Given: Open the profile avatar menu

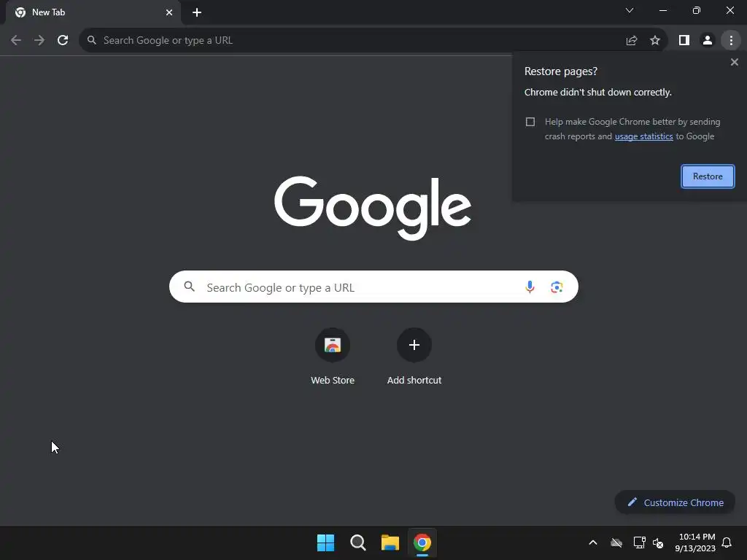Looking at the screenshot, I should point(708,41).
